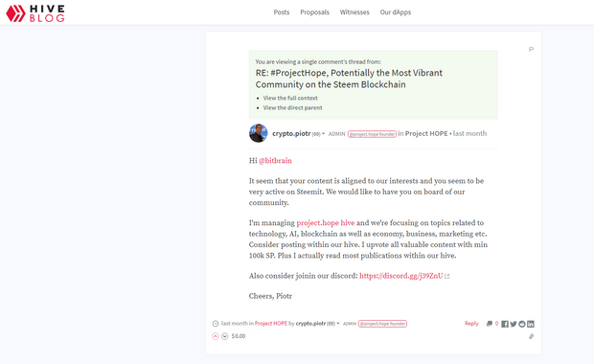Image resolution: width=594 pixels, height=364 pixels.
Task: Open the Witnesses menu item
Action: coord(354,12)
